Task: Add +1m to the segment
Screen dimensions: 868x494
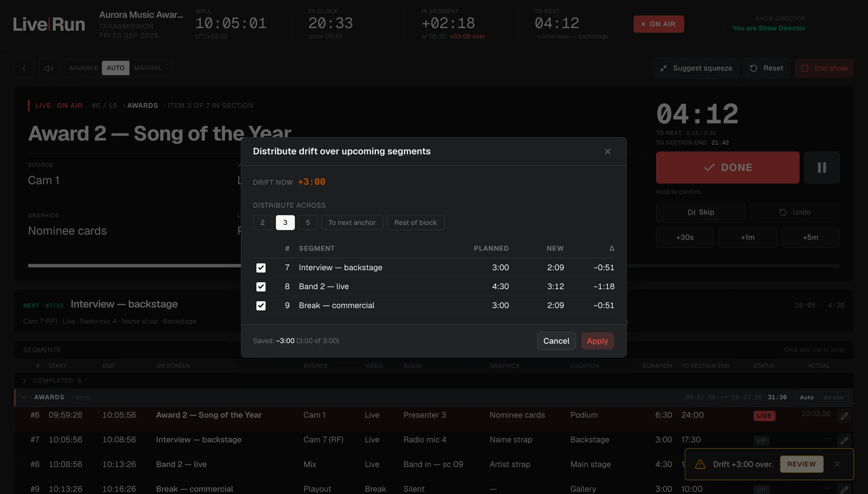Action: coord(748,237)
